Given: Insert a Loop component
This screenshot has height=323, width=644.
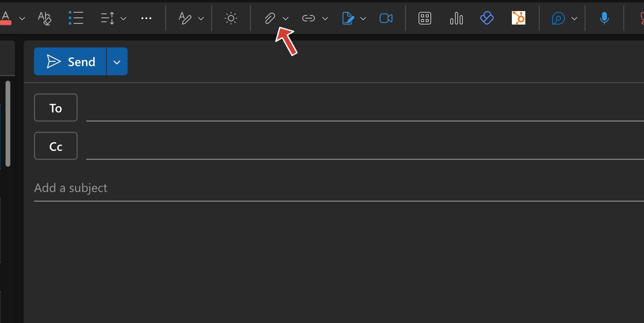Looking at the screenshot, I should click(x=486, y=18).
